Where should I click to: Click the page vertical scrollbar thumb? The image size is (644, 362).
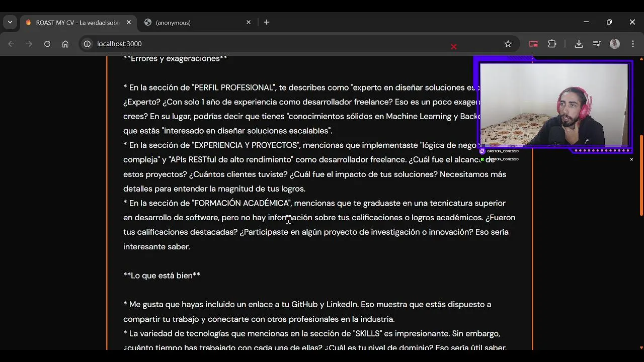point(641,175)
